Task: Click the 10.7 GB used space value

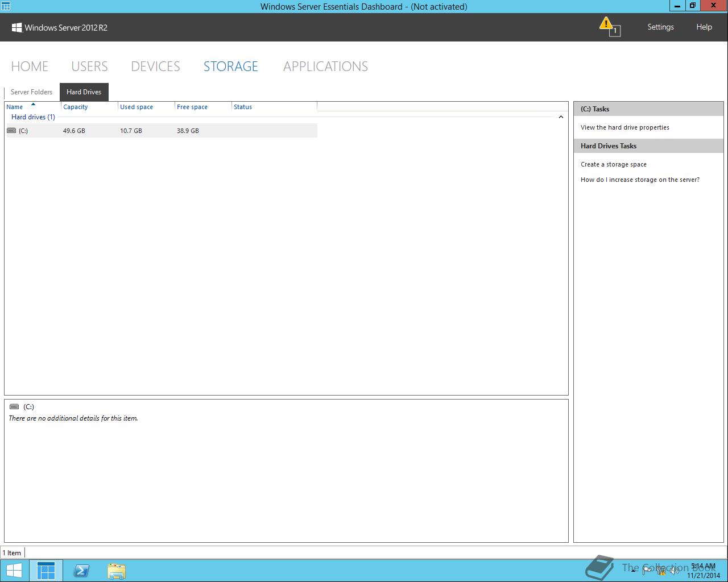Action: (131, 131)
